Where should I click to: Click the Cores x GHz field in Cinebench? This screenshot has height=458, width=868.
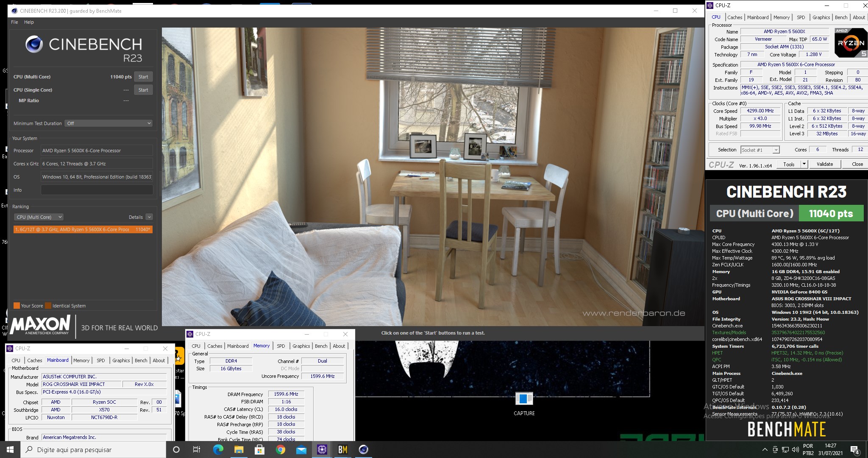(x=97, y=164)
